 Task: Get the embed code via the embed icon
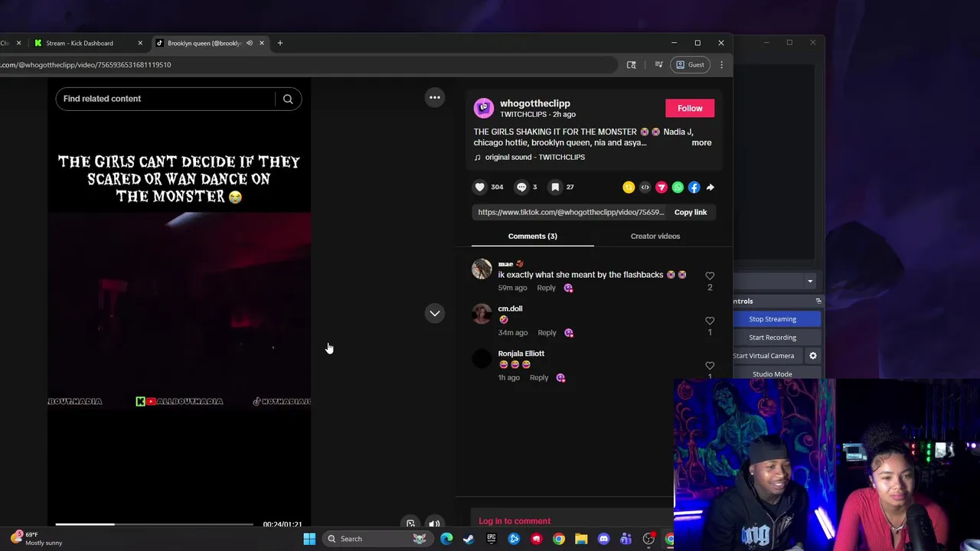645,187
